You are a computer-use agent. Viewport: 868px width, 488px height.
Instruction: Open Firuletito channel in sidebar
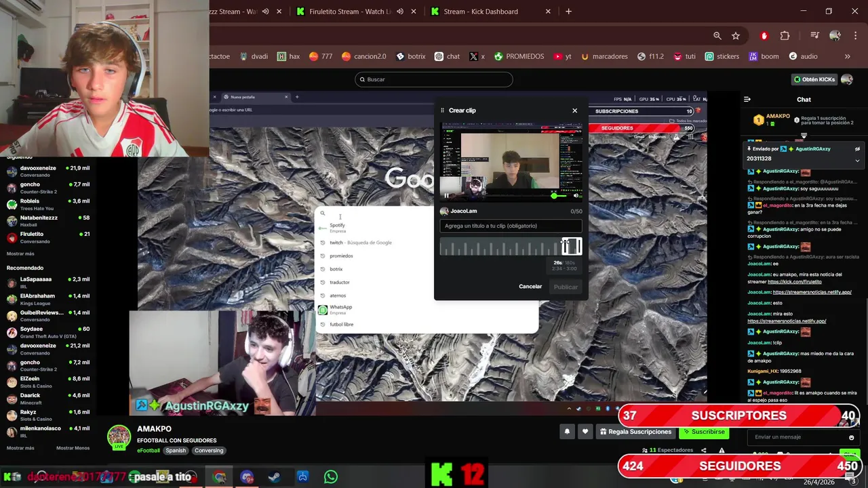47,237
